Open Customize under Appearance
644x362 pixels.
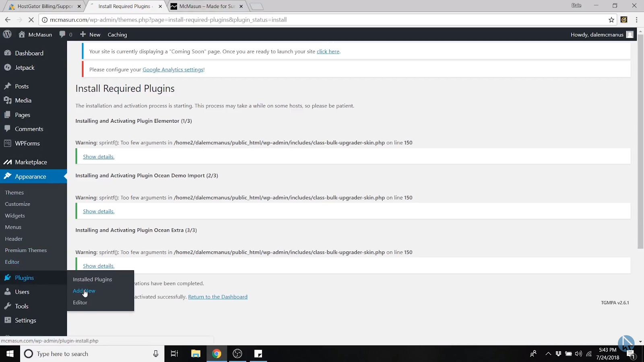coord(18,204)
